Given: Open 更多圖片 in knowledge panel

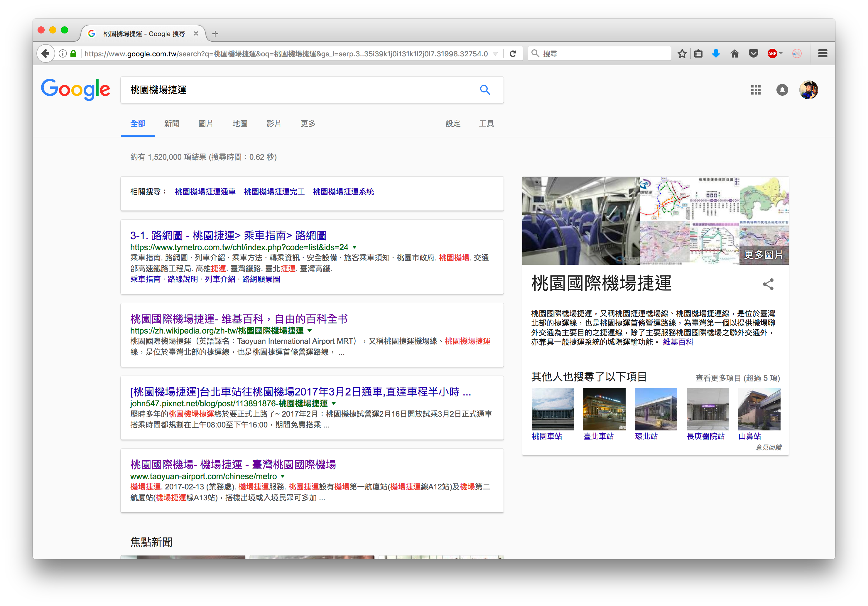Looking at the screenshot, I should 764,255.
